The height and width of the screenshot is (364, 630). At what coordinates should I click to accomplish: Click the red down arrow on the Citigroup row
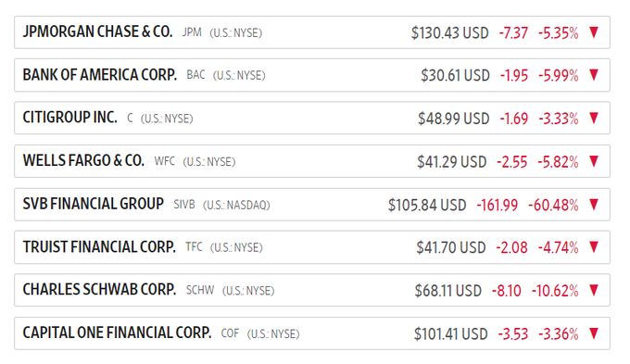click(594, 119)
